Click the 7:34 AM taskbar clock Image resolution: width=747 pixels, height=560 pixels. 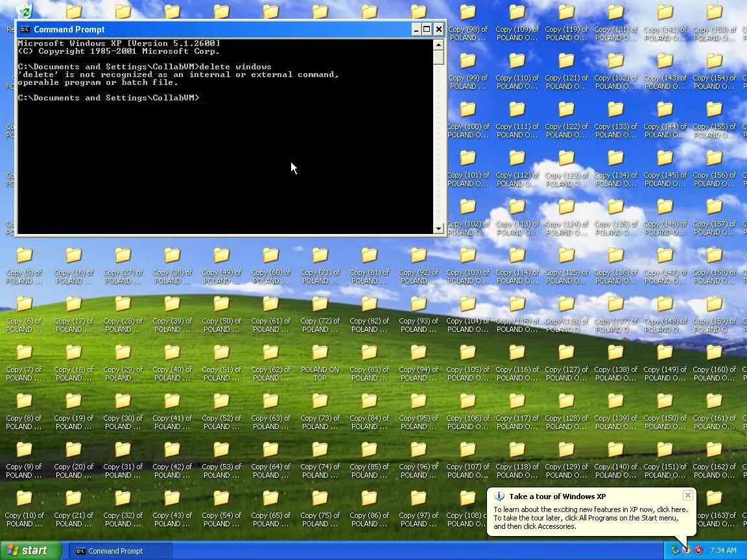[x=723, y=550]
